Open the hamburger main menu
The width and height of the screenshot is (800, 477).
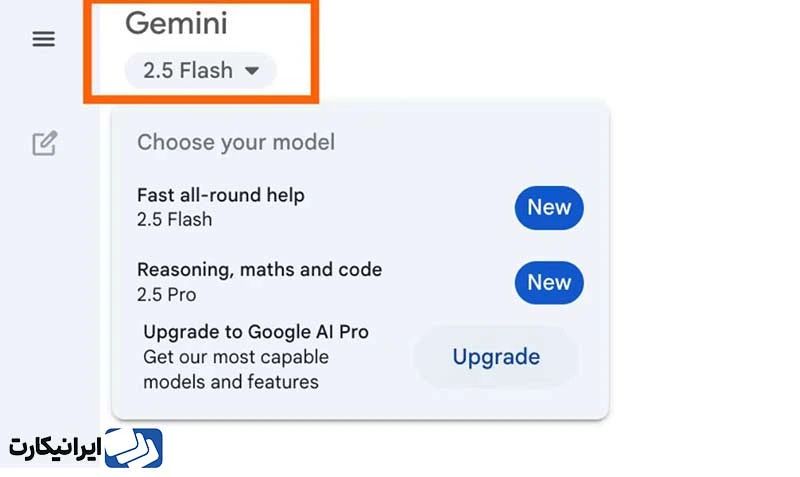44,39
